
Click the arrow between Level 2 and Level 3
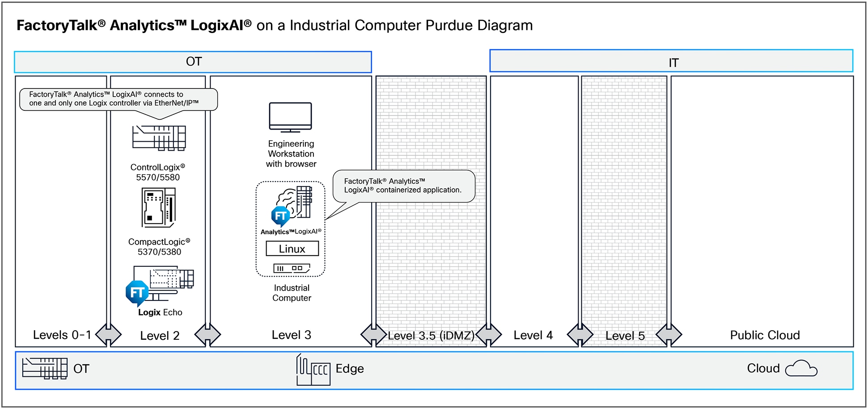[207, 334]
